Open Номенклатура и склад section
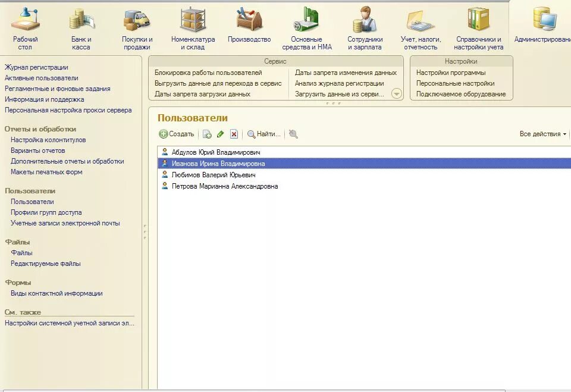Screen dimensions: 571x392 pyautogui.click(x=193, y=29)
